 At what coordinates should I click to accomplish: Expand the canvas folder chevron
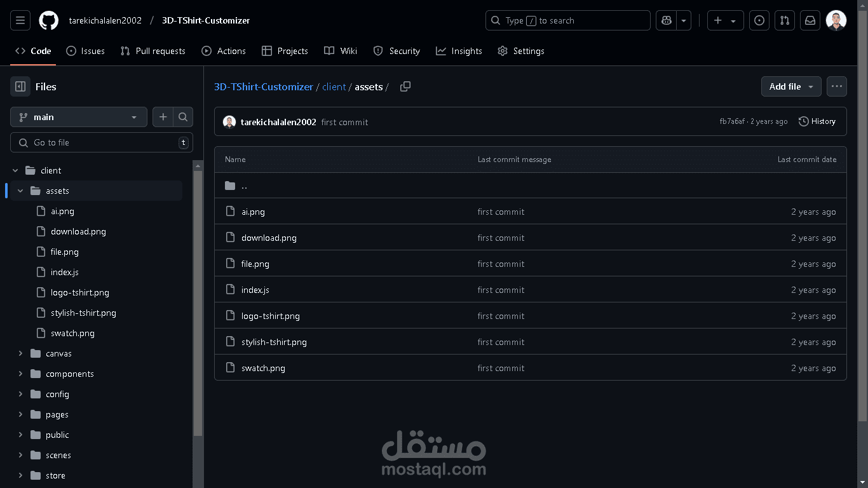click(20, 353)
